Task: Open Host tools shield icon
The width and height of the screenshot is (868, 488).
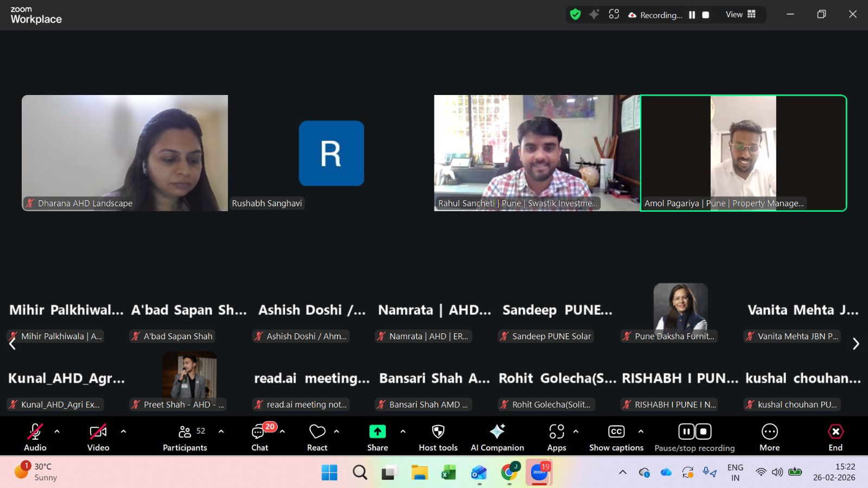Action: click(438, 437)
